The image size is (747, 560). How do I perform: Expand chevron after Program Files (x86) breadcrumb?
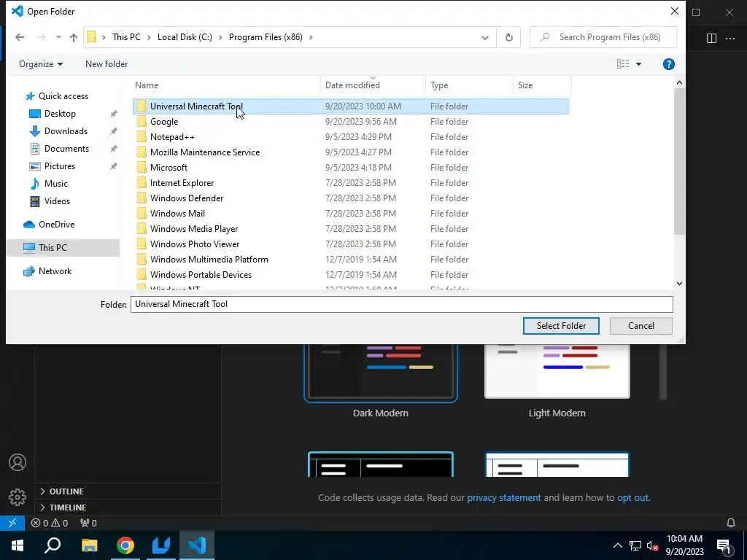click(311, 37)
